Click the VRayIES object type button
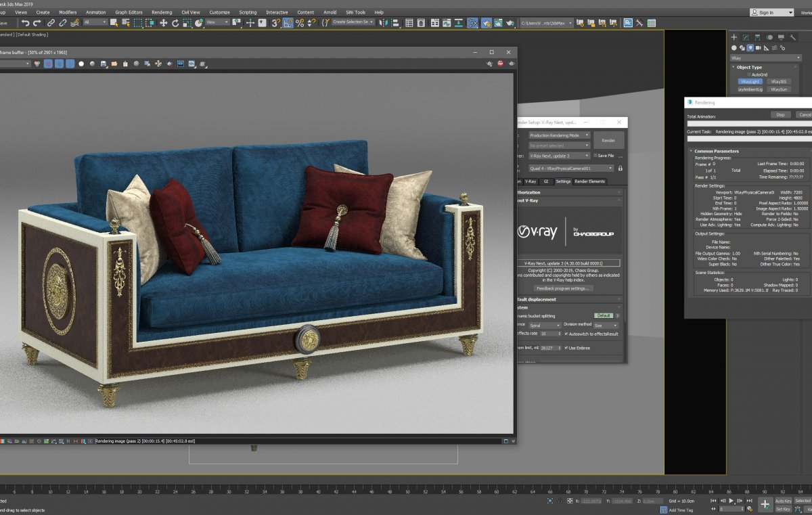 tap(780, 81)
